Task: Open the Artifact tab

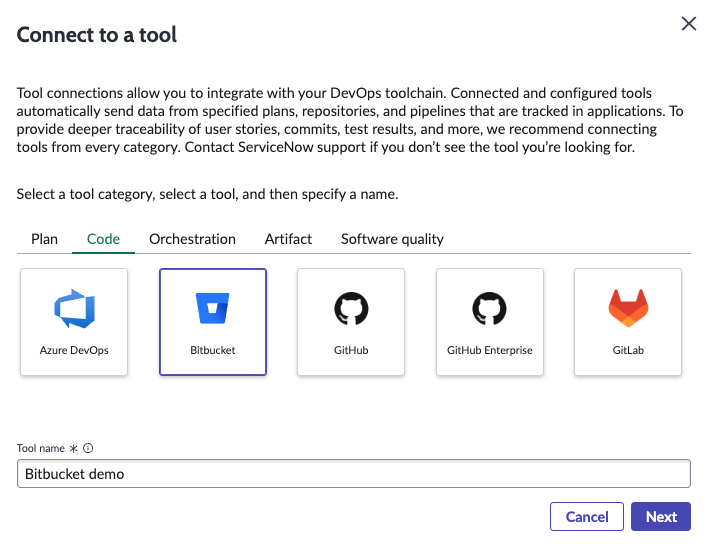Action: coord(288,239)
